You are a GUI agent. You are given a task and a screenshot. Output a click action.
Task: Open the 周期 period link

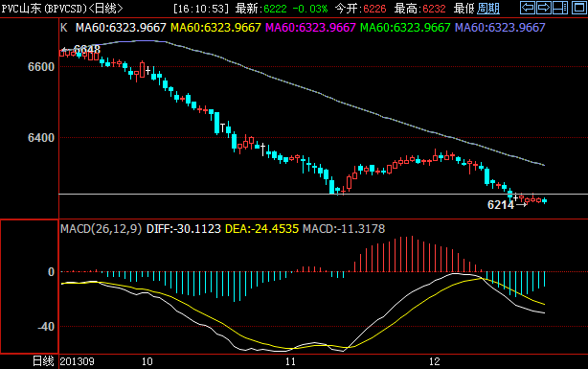coord(487,9)
